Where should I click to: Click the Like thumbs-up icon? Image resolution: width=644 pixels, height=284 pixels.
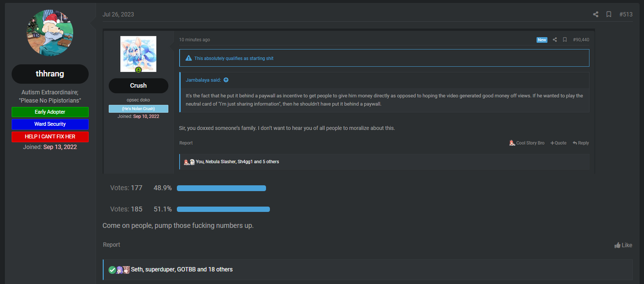(617, 245)
